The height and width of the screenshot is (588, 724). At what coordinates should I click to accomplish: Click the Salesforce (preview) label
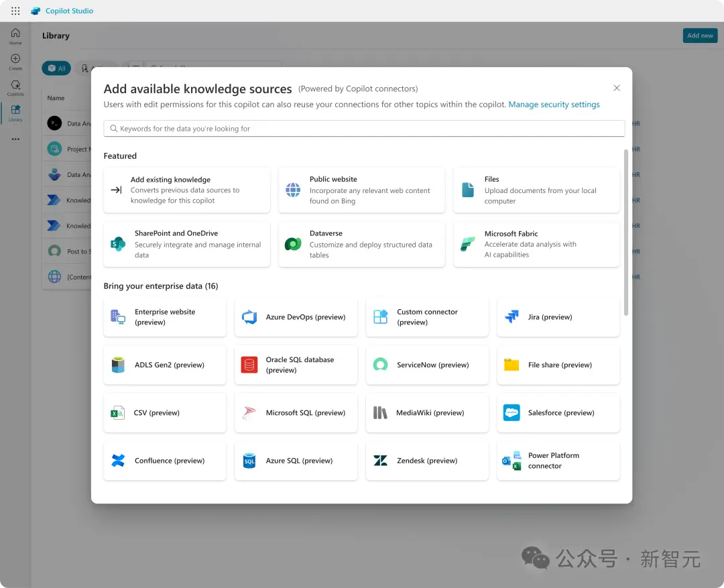pyautogui.click(x=561, y=412)
